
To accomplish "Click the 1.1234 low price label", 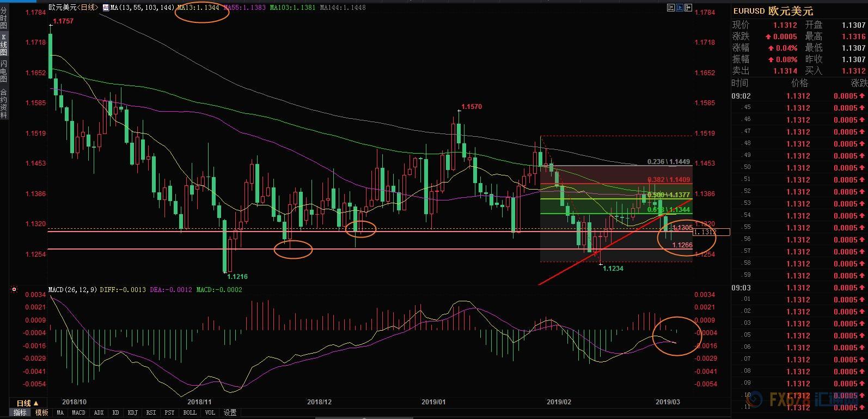I will pos(613,269).
